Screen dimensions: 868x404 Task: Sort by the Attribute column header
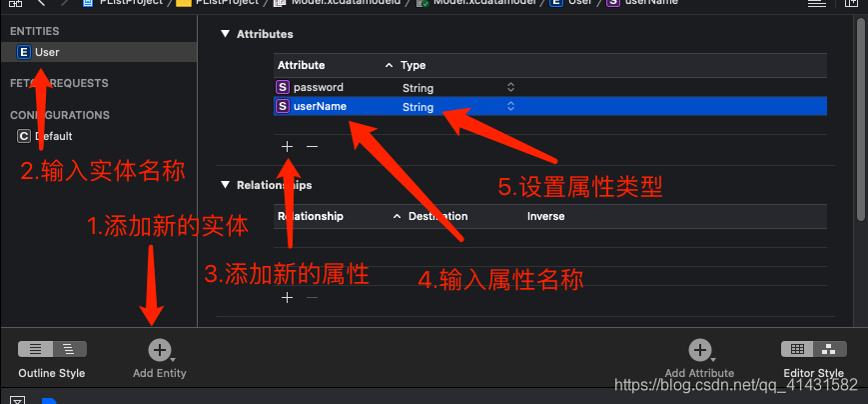(301, 65)
